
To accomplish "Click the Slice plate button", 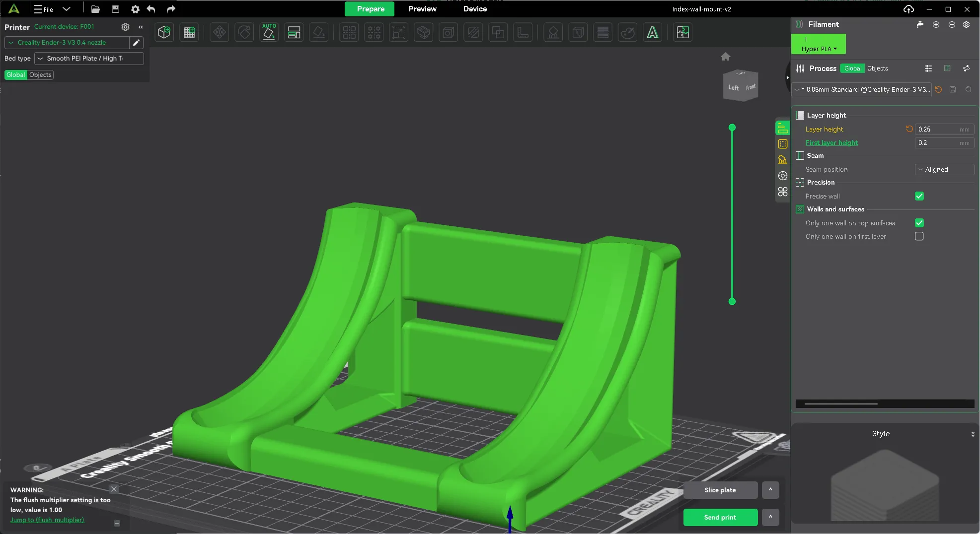I will [x=720, y=490].
